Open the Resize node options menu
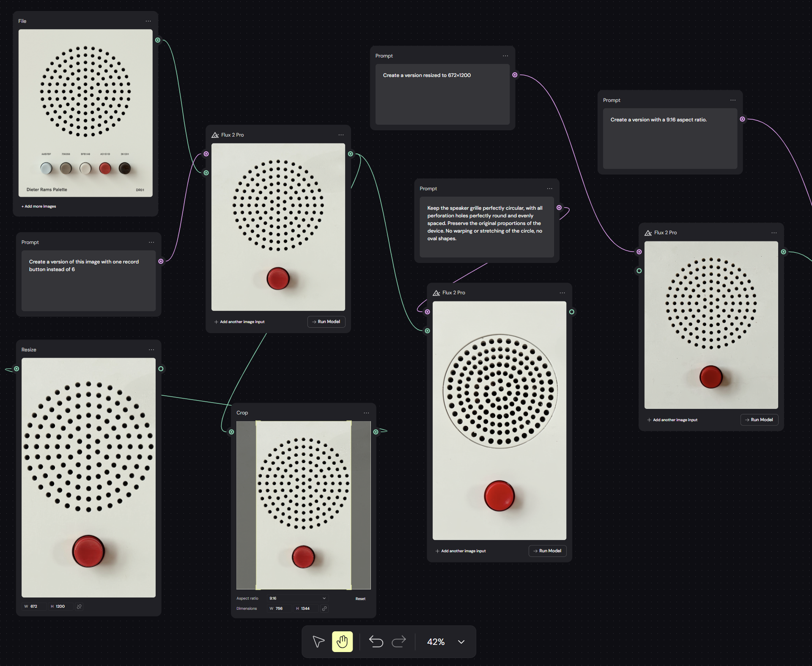Screen dimensions: 812x666 (x=151, y=350)
